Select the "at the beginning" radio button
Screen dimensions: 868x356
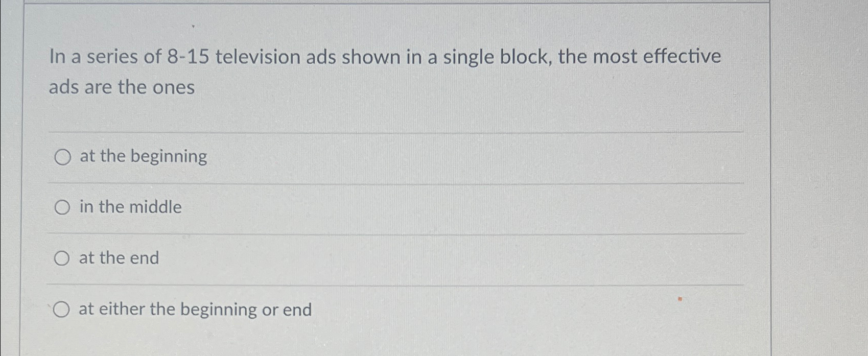pyautogui.click(x=62, y=157)
